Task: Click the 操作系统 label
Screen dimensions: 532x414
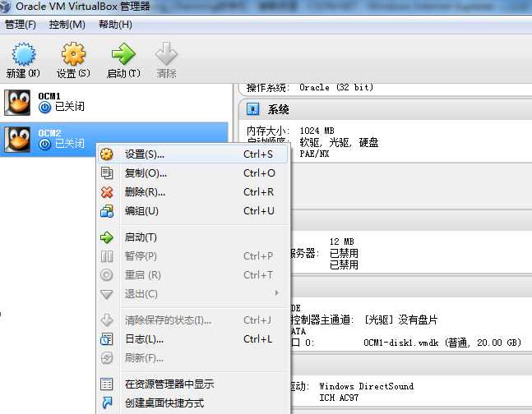Action: click(268, 88)
